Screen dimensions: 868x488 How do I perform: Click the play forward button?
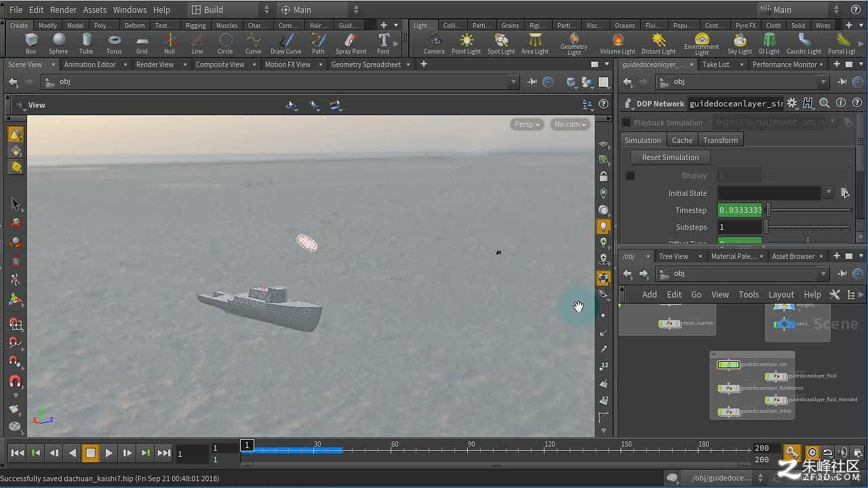[x=108, y=453]
